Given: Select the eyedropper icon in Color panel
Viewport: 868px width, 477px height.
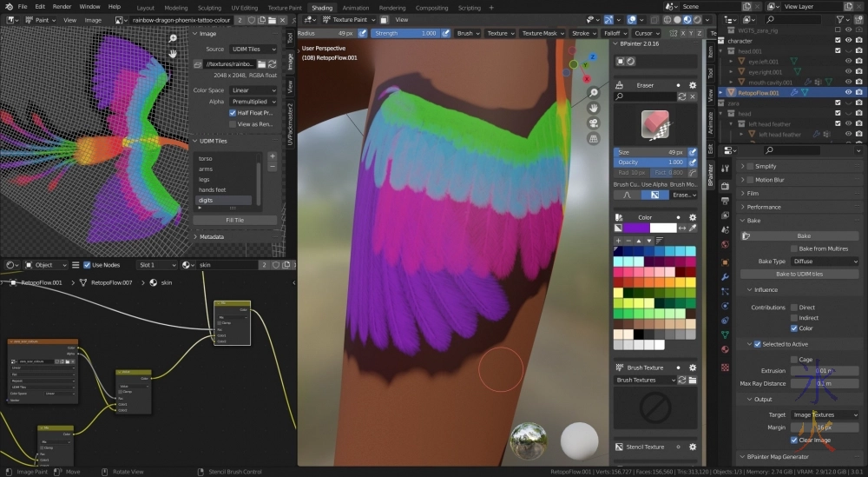Looking at the screenshot, I should (x=693, y=228).
